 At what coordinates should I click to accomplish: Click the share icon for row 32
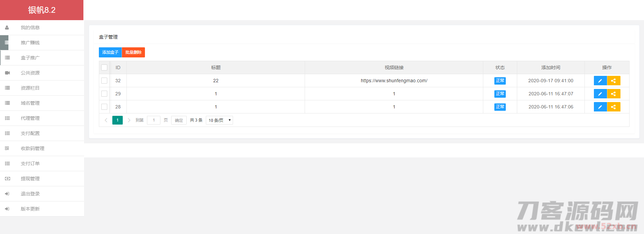(613, 81)
